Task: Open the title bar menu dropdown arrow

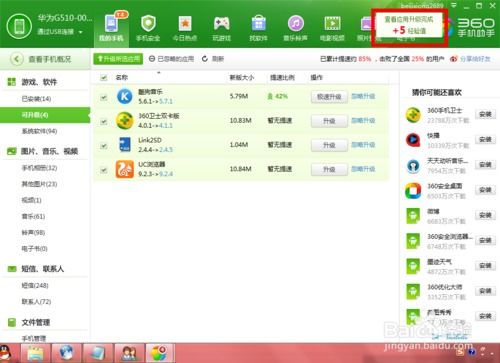Action: 454,5
